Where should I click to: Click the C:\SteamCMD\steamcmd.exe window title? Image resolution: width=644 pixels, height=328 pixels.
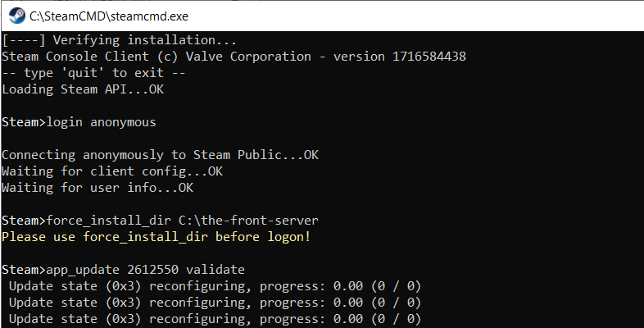[109, 16]
